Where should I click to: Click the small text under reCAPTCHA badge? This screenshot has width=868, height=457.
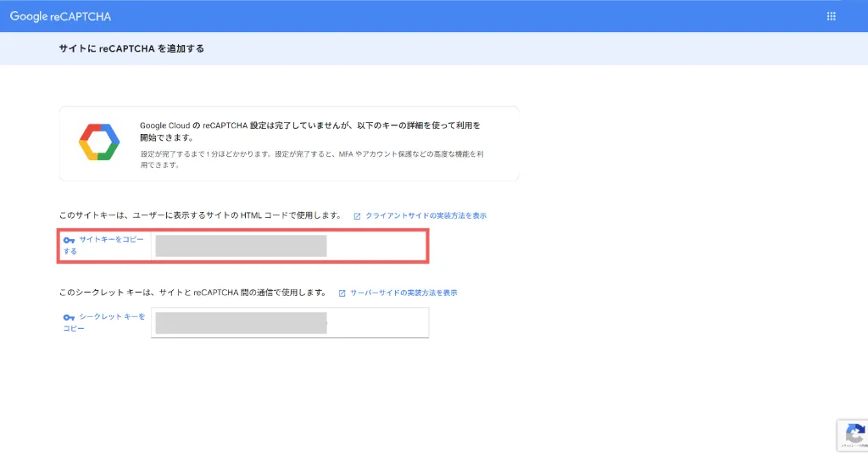tap(854, 446)
